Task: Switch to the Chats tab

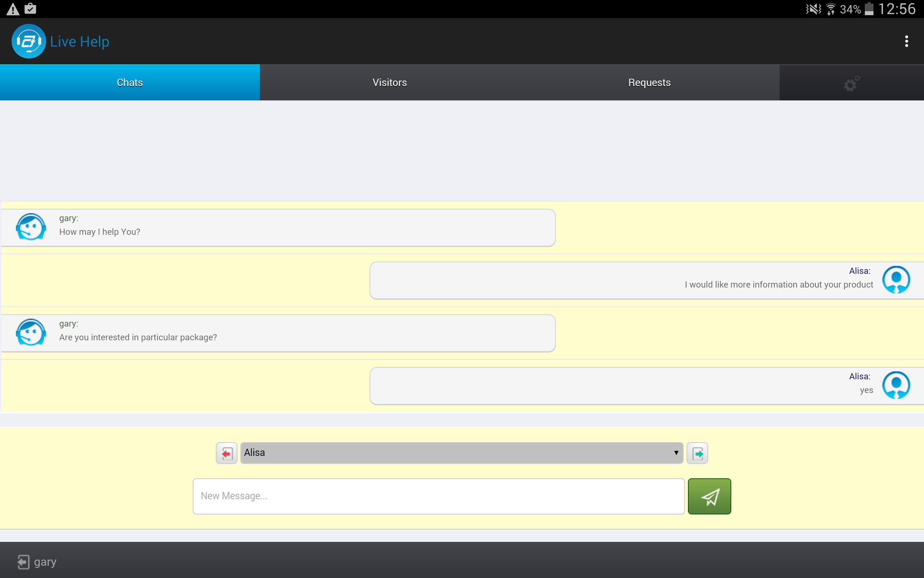Action: (x=130, y=83)
